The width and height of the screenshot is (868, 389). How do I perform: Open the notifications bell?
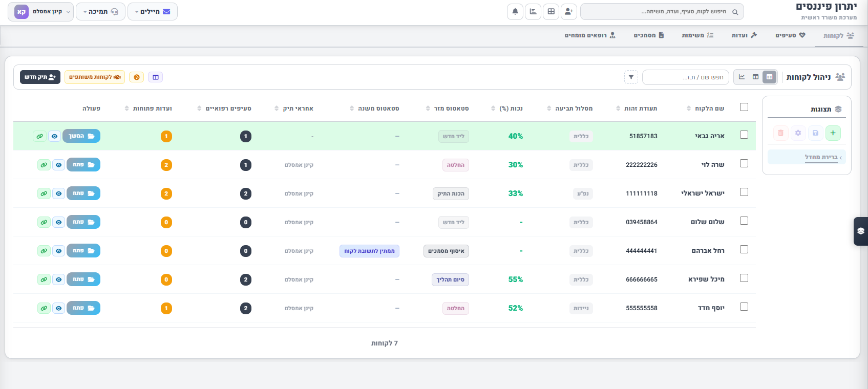click(x=515, y=12)
